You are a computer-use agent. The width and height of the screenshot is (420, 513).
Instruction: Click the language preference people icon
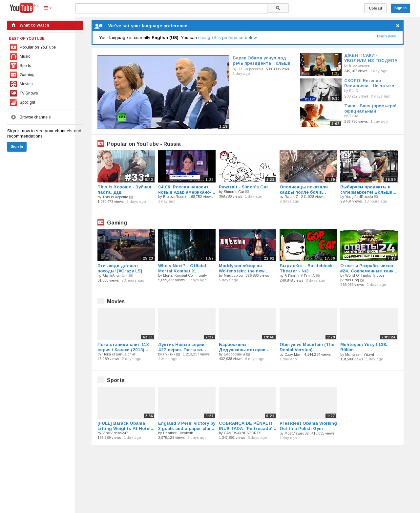(x=98, y=26)
